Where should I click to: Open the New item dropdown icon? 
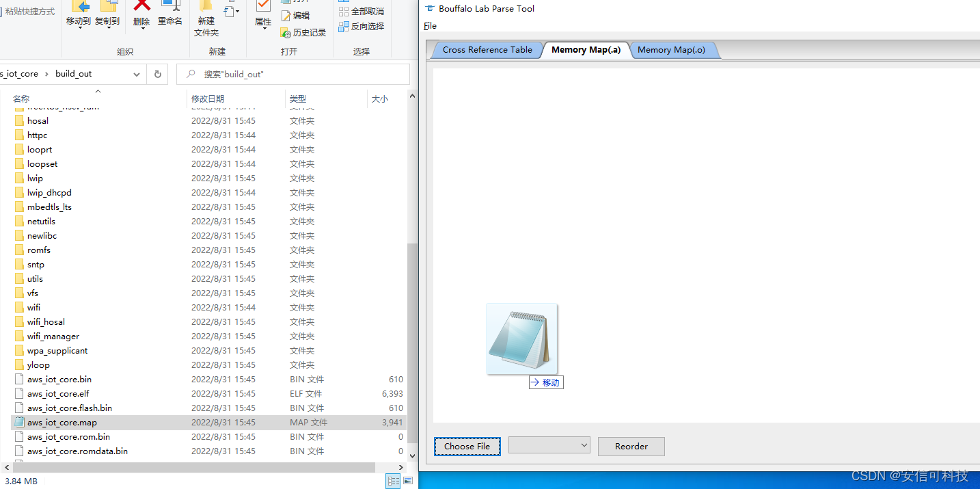pos(232,11)
